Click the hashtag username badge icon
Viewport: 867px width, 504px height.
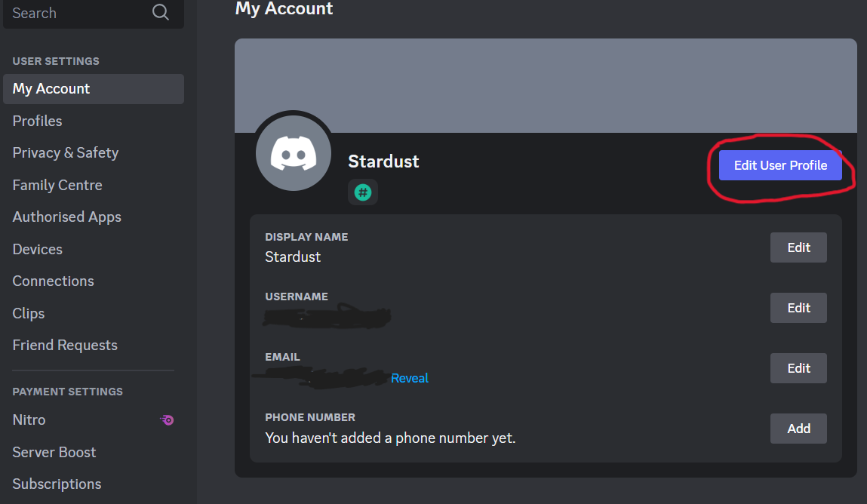(x=363, y=192)
